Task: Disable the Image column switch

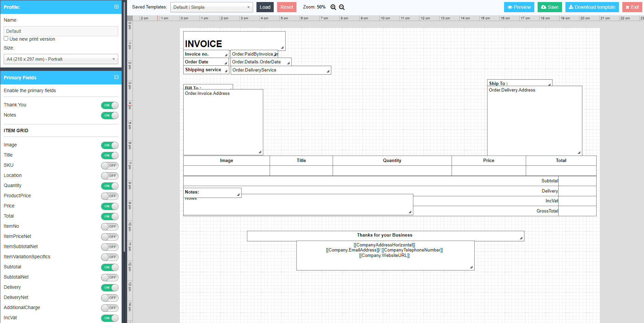Action: 110,145
